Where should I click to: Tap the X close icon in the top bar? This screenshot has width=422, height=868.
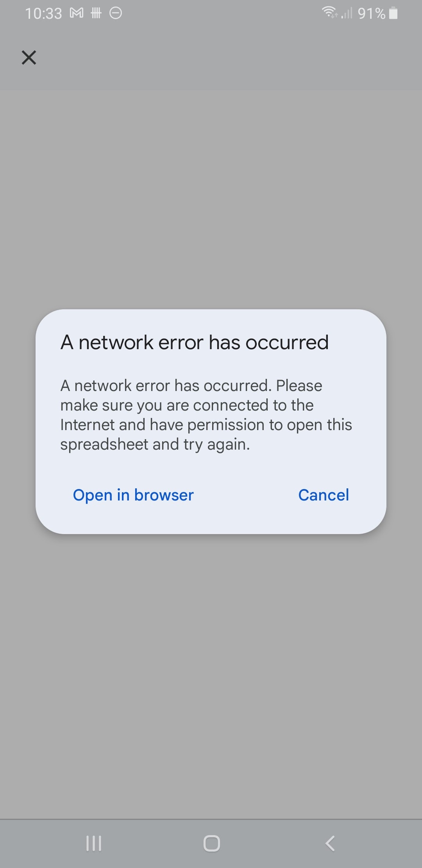click(x=29, y=57)
